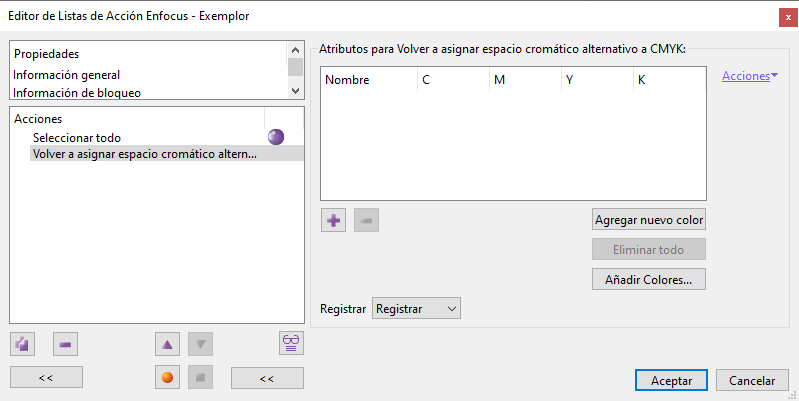Select Información de bloqueo entry

tap(77, 93)
